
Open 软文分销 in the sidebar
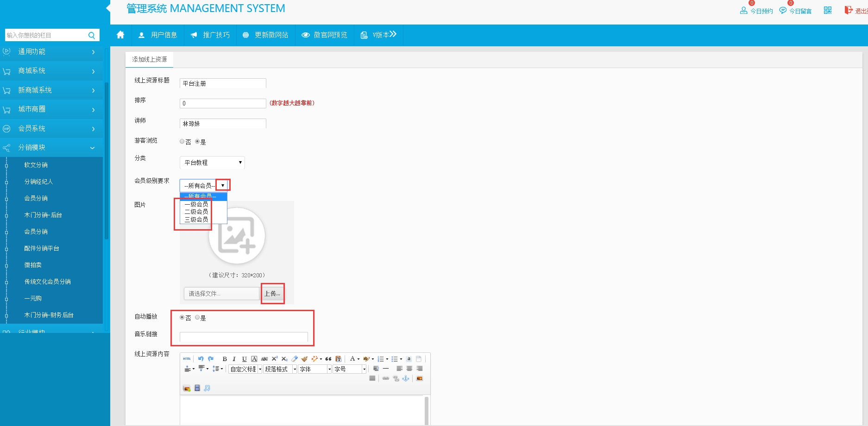click(36, 165)
